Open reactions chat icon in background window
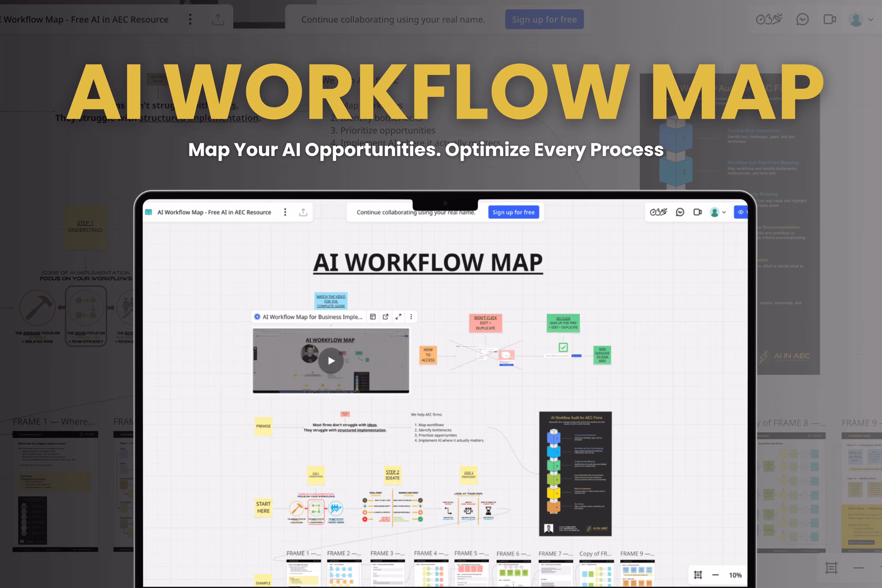The width and height of the screenshot is (882, 588). tap(802, 19)
